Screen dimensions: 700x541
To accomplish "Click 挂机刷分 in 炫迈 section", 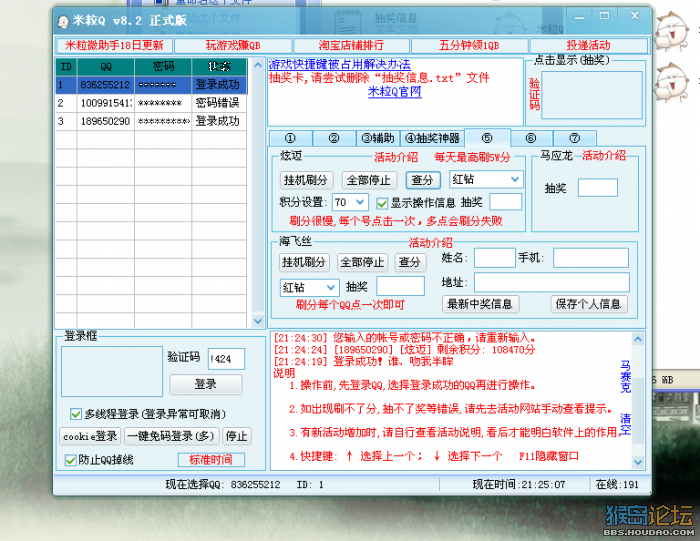I will pos(306,180).
